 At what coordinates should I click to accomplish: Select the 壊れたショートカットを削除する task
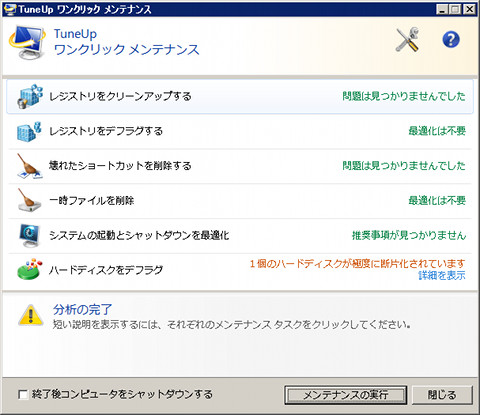tap(240, 166)
